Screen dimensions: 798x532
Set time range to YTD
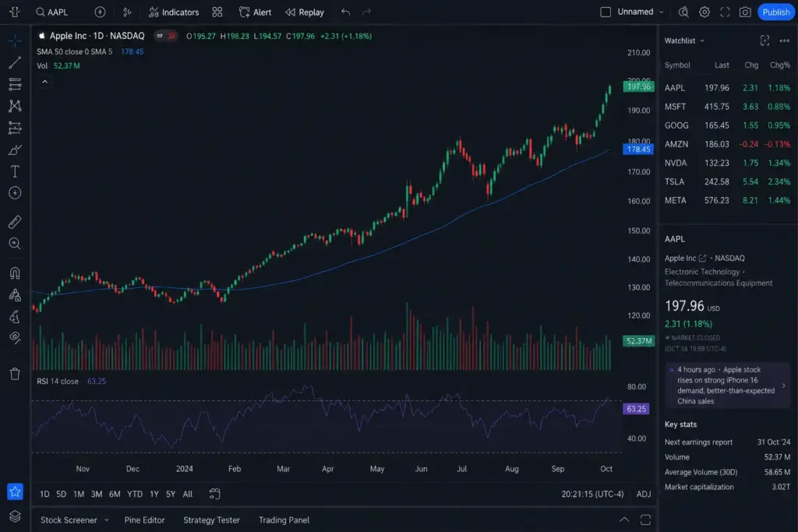coord(134,495)
